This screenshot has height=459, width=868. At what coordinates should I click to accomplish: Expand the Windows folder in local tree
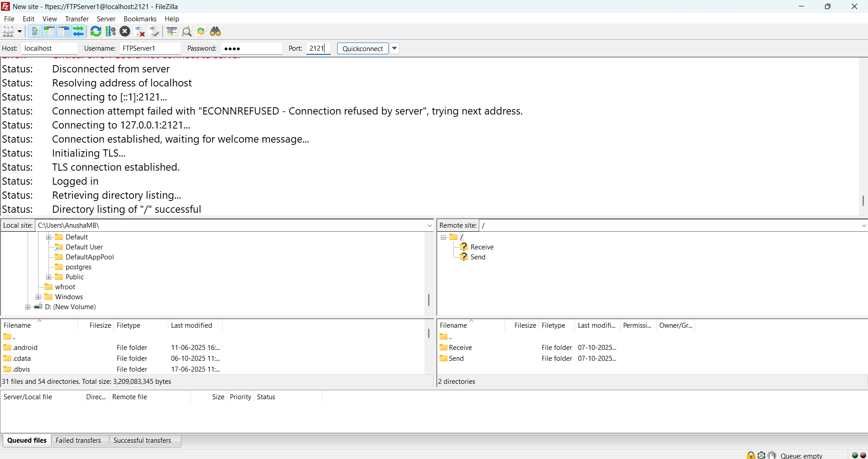[x=38, y=297]
